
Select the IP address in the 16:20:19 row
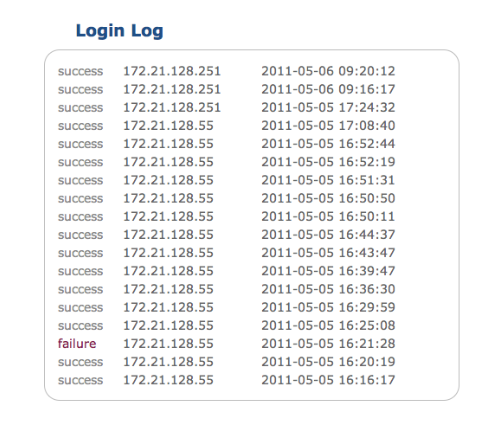(x=168, y=362)
